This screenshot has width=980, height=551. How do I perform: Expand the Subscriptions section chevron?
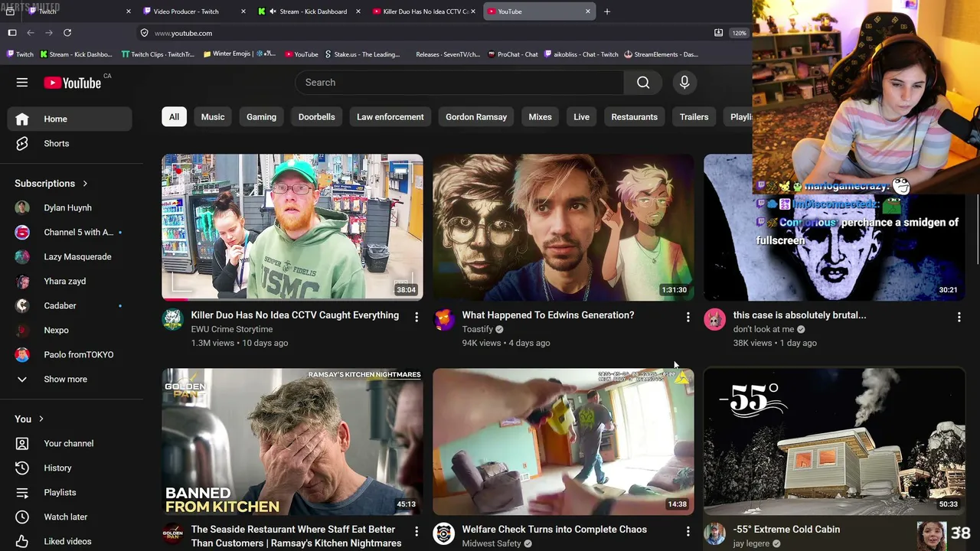tap(85, 184)
